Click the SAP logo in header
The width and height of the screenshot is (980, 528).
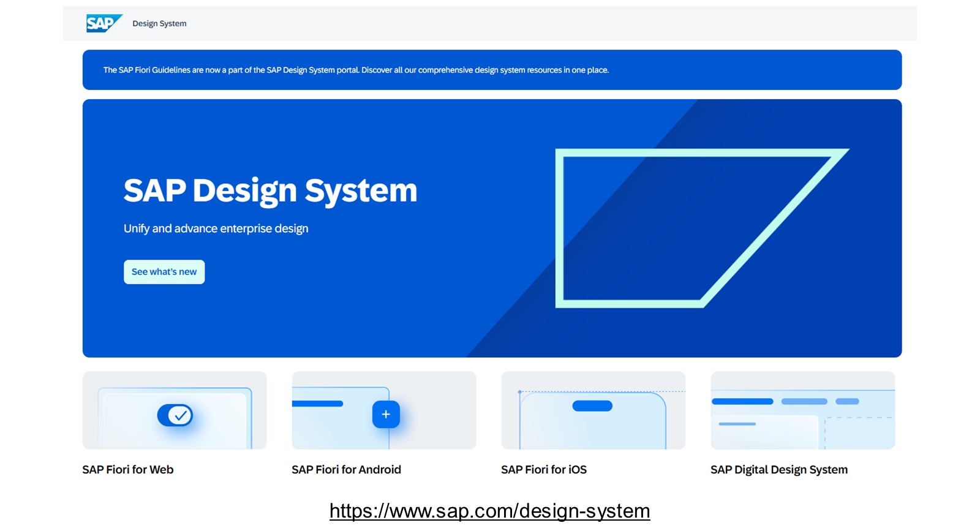[x=104, y=23]
